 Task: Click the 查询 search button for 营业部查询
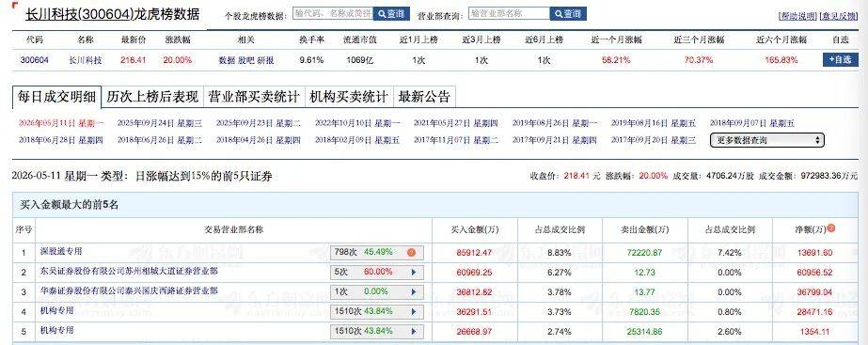coord(568,14)
